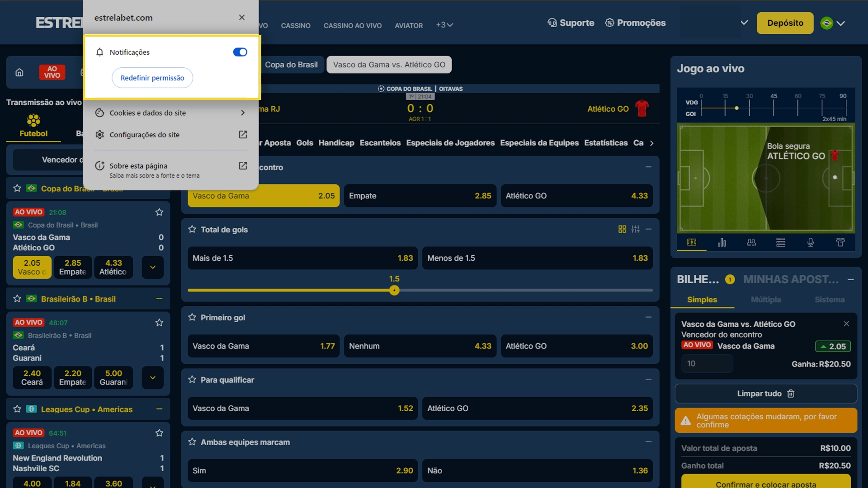Open CASSINO AO VIVO menu item
Image resolution: width=868 pixels, height=488 pixels.
[353, 26]
